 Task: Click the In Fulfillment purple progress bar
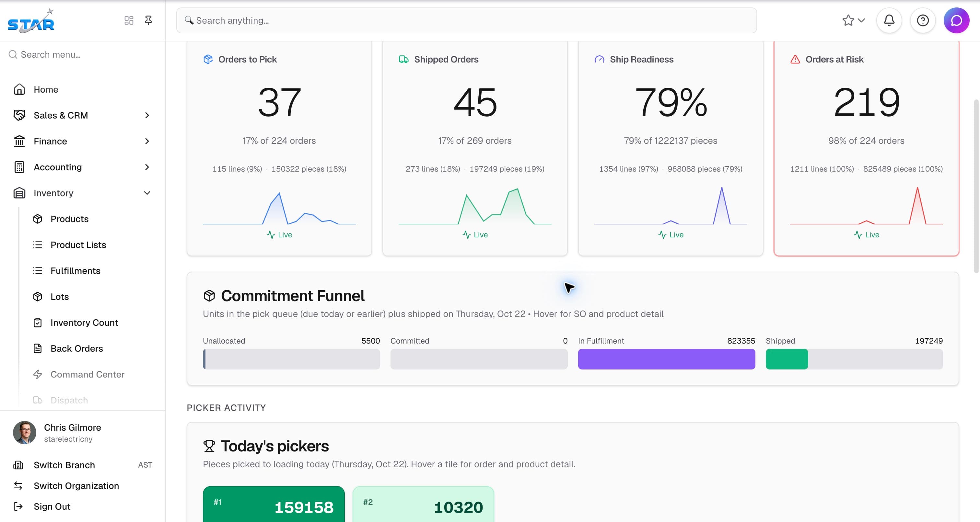point(667,359)
